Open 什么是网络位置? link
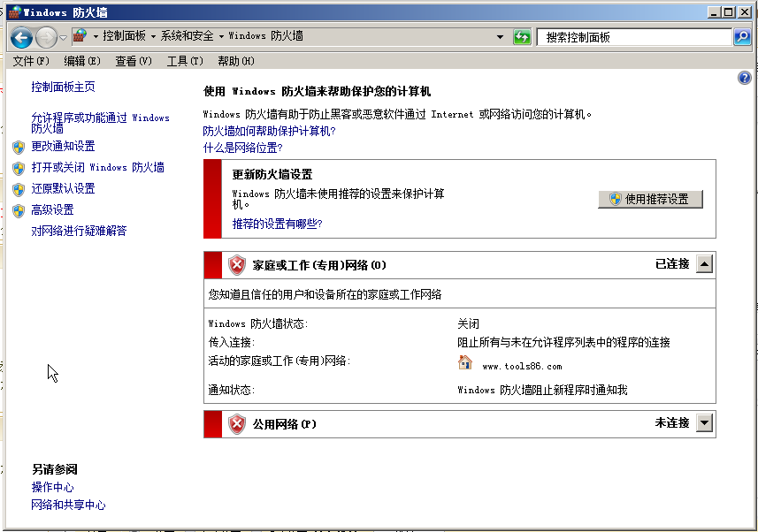The image size is (758, 532). pos(242,148)
